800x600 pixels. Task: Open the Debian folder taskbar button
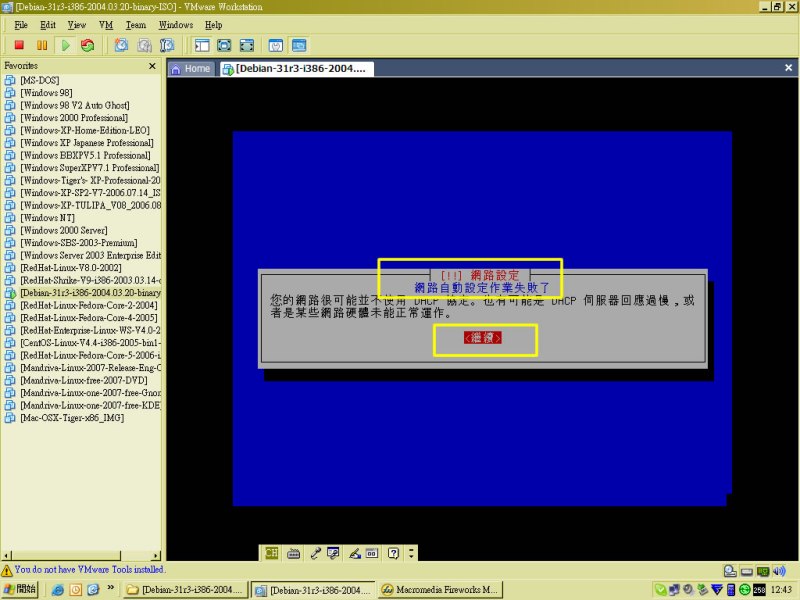pyautogui.click(x=185, y=590)
